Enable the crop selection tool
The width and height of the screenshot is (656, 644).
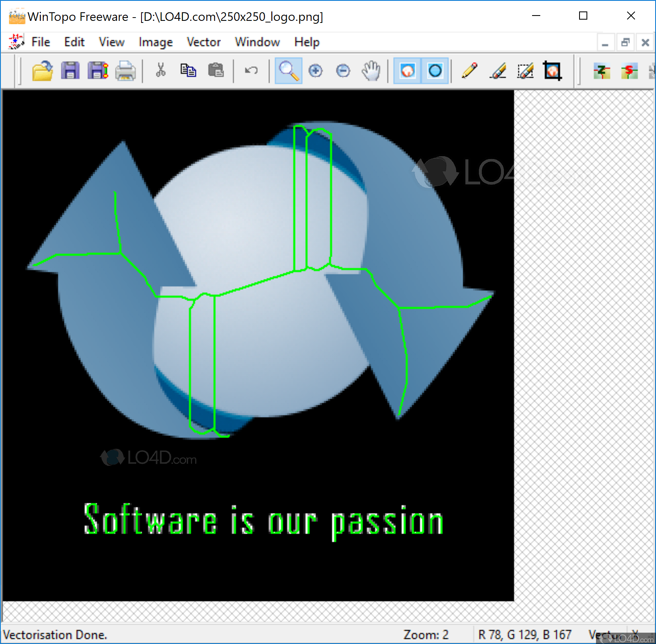[552, 70]
